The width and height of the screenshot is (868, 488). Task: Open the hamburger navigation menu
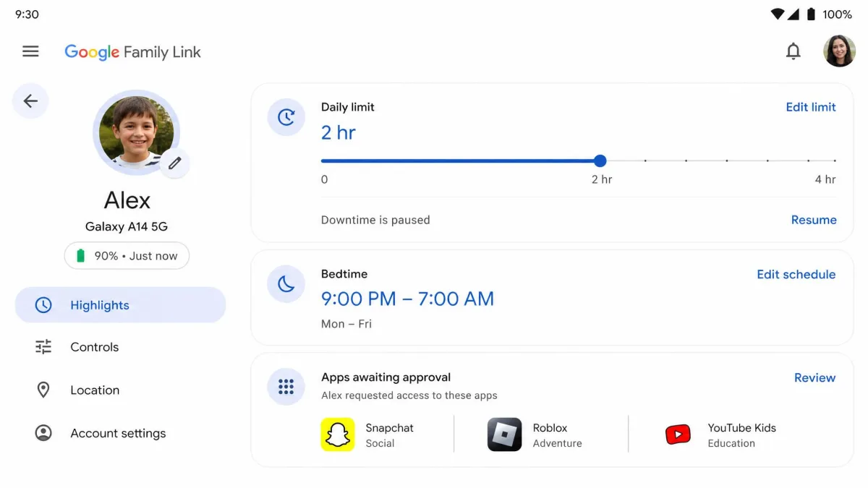point(30,51)
